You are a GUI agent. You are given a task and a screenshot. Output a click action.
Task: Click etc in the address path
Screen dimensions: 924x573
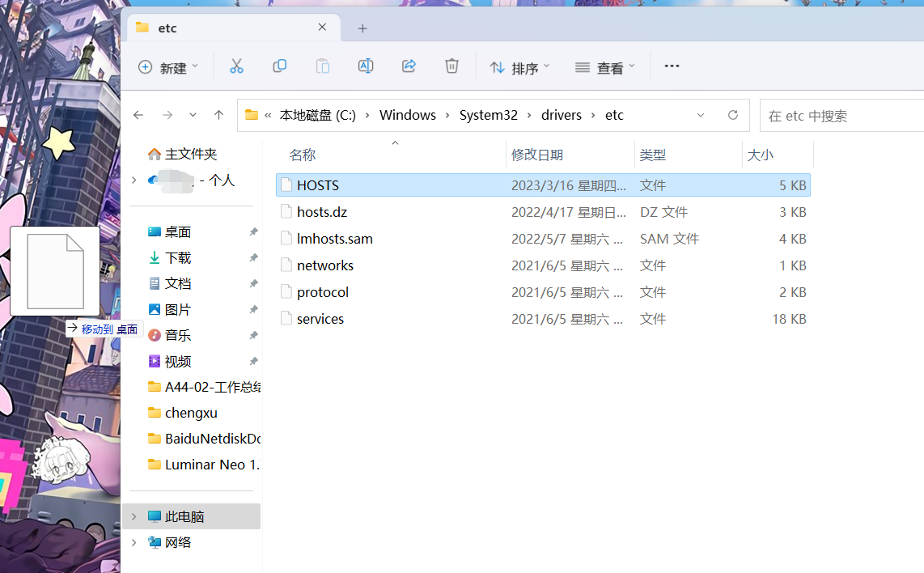(614, 115)
